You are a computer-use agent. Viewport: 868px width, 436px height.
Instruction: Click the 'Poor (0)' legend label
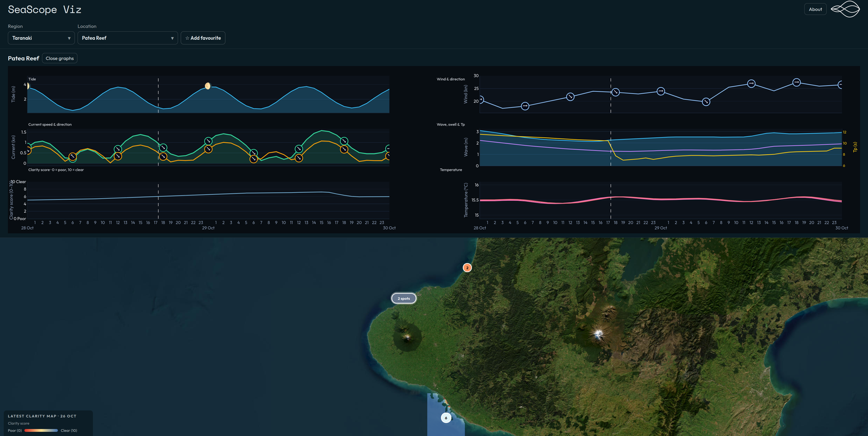15,431
